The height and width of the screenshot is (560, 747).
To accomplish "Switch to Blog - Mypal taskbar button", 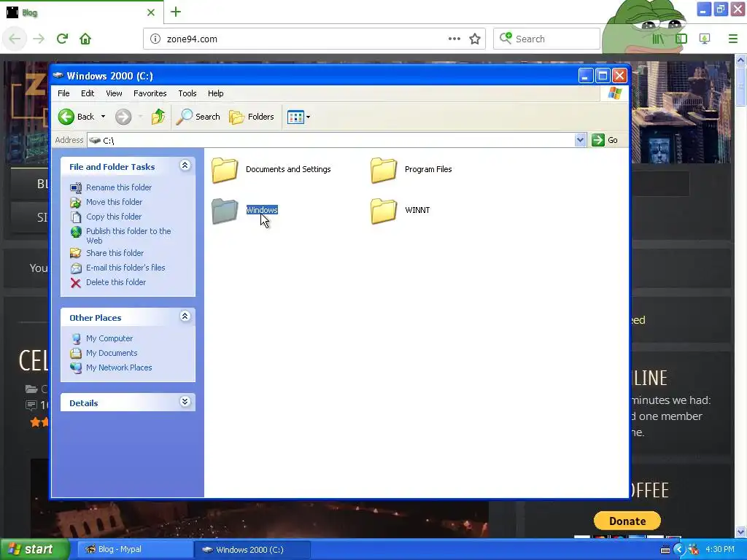I will (x=134, y=550).
